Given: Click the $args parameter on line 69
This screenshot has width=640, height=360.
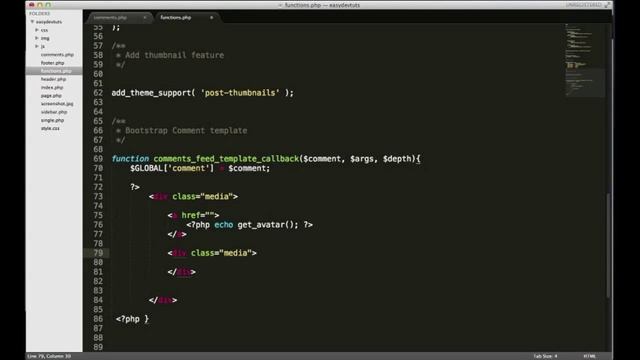Looking at the screenshot, I should (362, 159).
